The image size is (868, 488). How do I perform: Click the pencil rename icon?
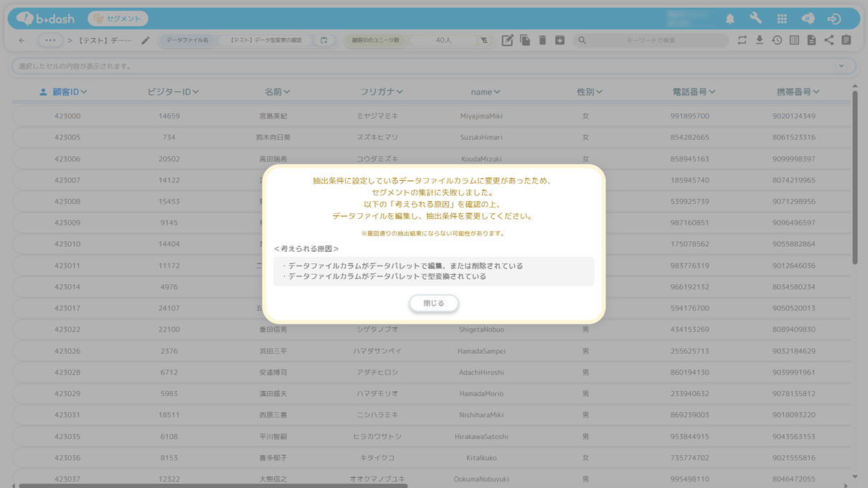pyautogui.click(x=146, y=41)
